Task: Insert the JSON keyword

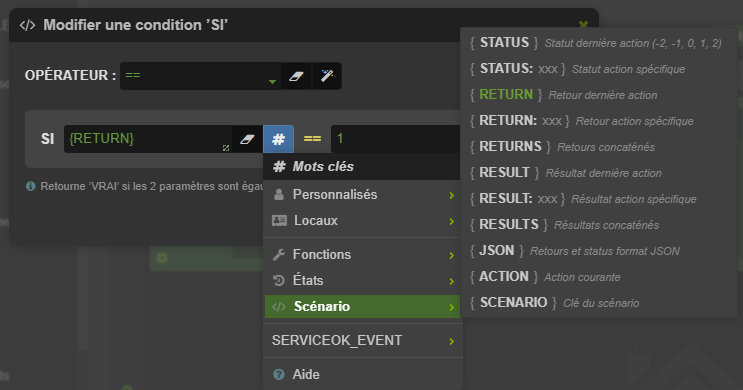Action: pyautogui.click(x=599, y=251)
